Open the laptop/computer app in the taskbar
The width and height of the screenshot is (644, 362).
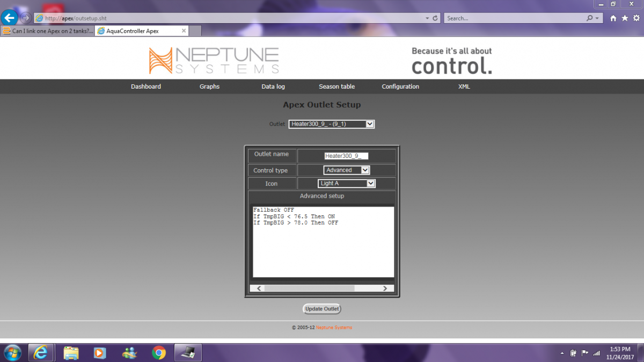[x=188, y=353]
